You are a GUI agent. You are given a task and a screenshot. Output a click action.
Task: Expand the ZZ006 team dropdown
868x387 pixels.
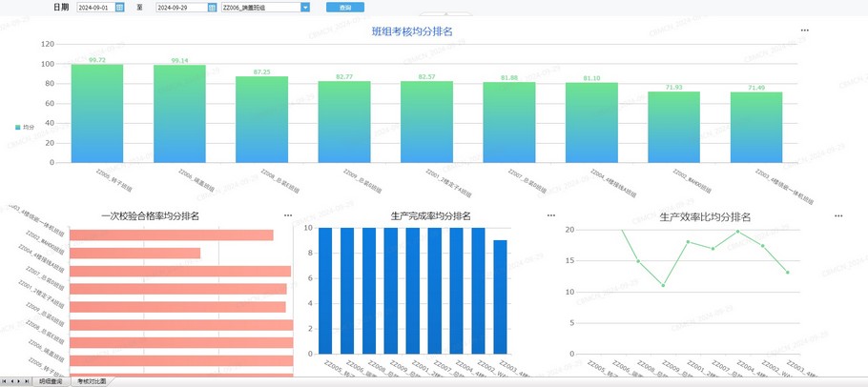point(305,7)
